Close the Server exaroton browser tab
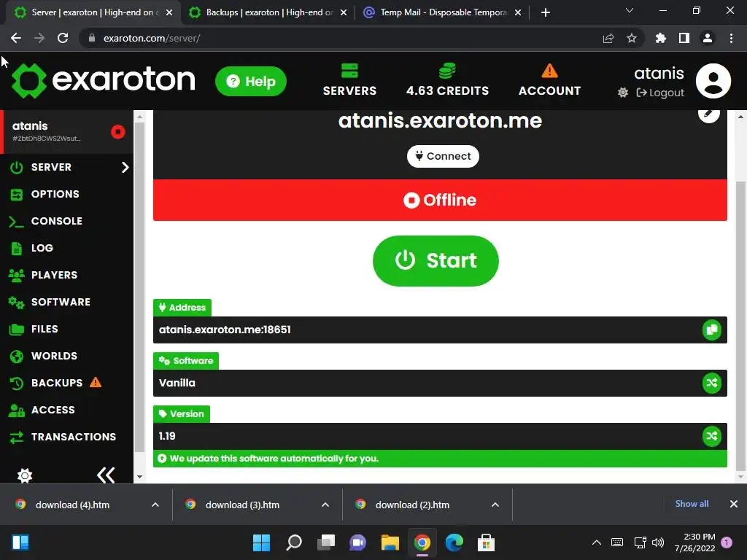The width and height of the screenshot is (747, 560). 169,12
